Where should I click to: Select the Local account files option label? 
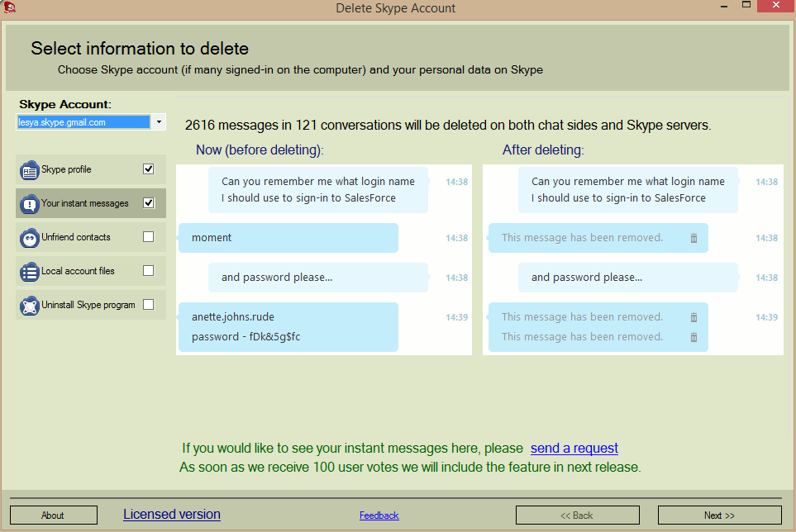[x=78, y=271]
